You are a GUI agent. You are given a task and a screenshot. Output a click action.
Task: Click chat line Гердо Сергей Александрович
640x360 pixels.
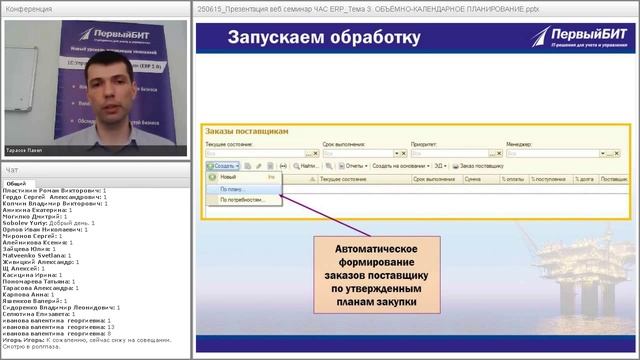click(55, 197)
